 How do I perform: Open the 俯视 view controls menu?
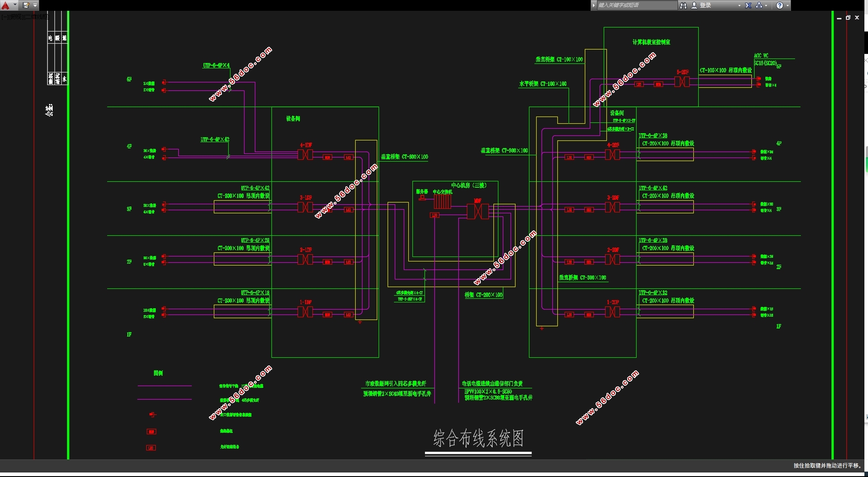point(16,17)
